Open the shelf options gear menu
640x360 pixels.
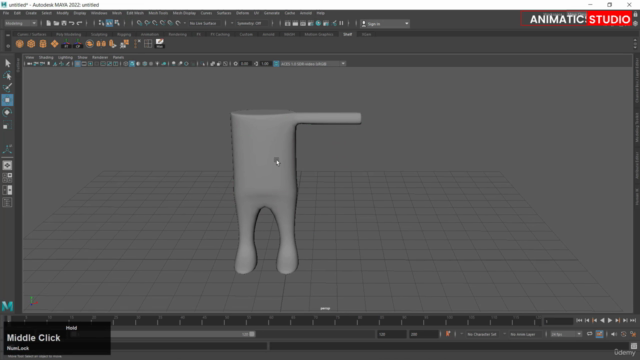[x=8, y=46]
